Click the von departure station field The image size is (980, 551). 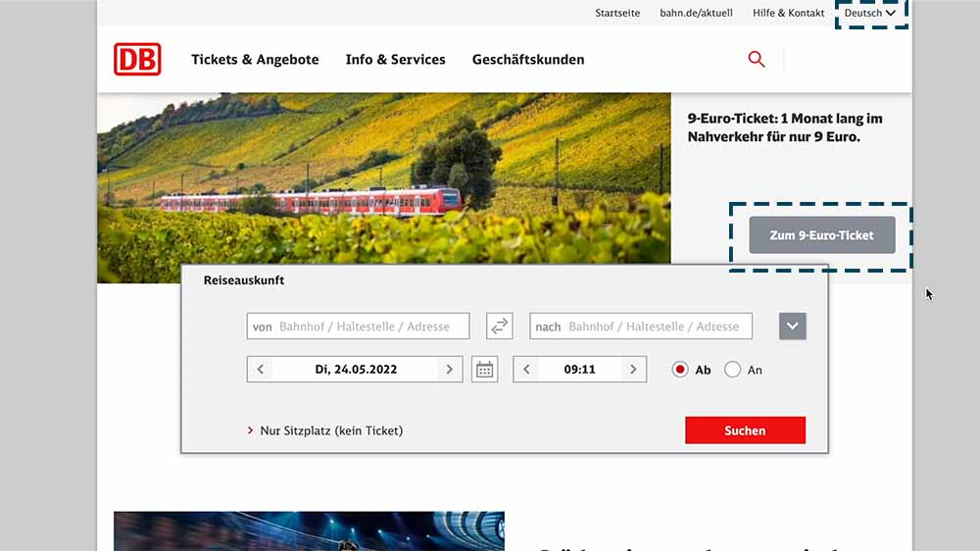point(358,326)
